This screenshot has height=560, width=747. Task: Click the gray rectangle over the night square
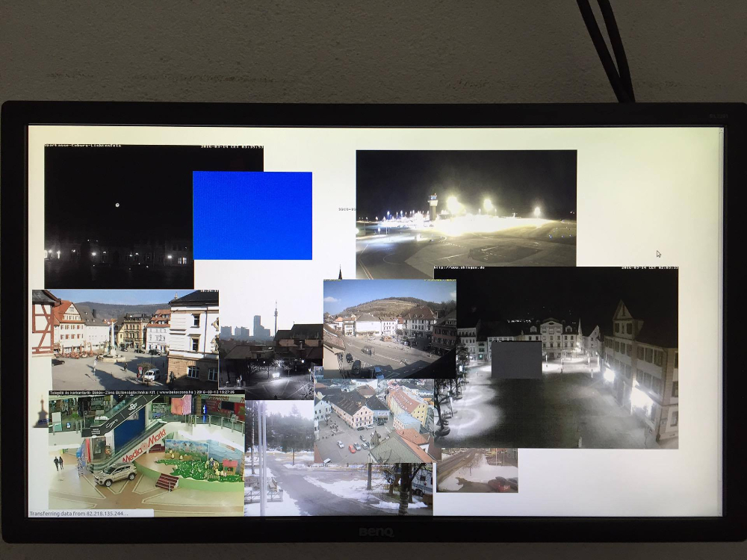pyautogui.click(x=516, y=360)
